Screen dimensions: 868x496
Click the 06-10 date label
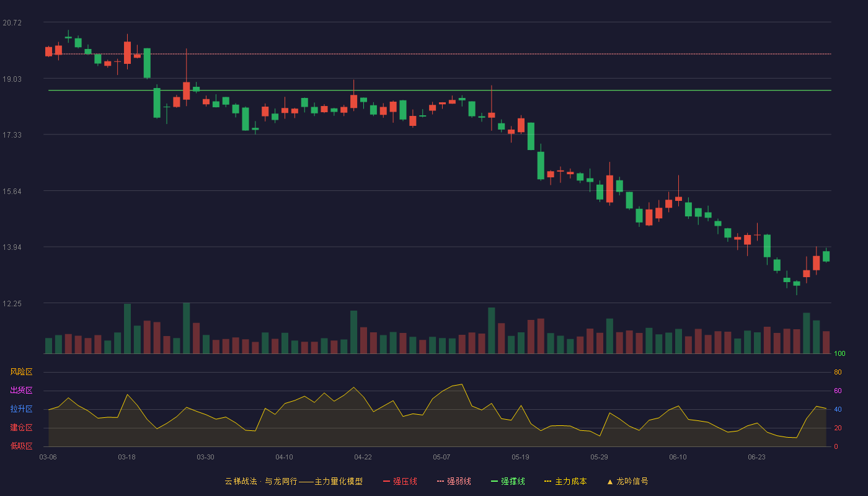pyautogui.click(x=678, y=457)
